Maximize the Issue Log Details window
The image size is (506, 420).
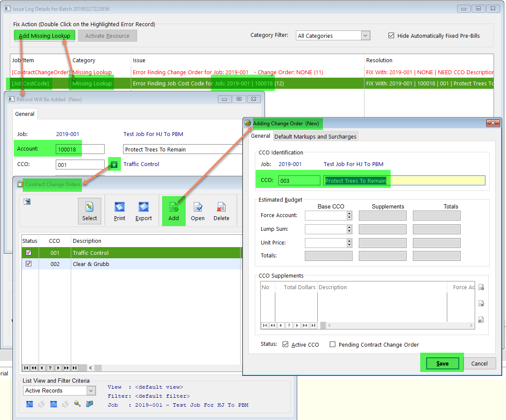coord(478,9)
